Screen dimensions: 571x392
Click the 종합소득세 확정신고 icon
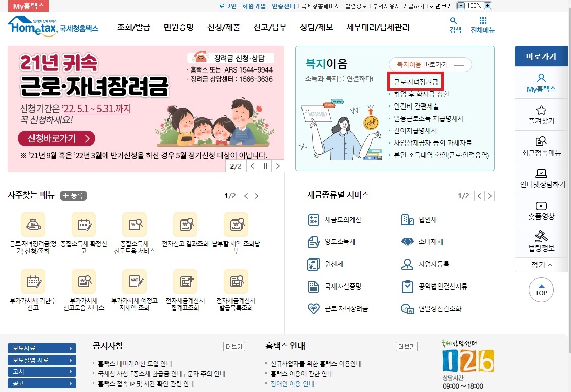point(84,225)
